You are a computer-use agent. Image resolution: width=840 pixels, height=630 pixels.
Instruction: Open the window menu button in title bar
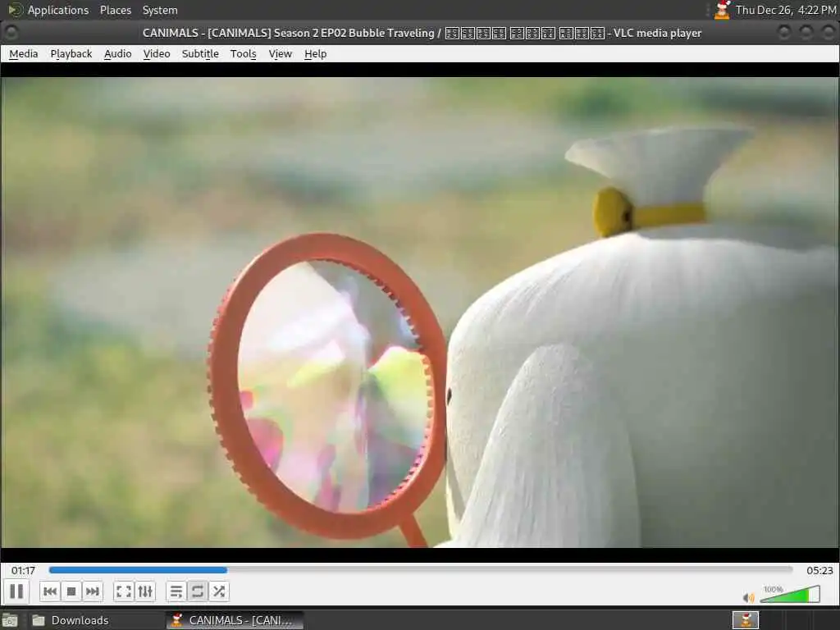tap(11, 33)
